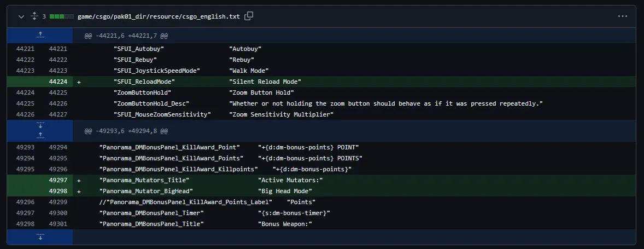The height and width of the screenshot is (249, 644).
Task: Click "{s:dm-bonus-timer}" value
Action: point(294,213)
